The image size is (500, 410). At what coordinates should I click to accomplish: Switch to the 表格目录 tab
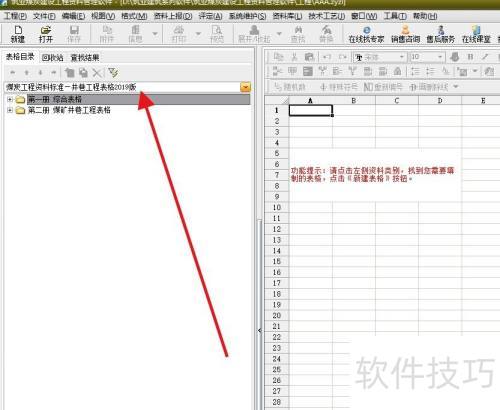tap(20, 57)
